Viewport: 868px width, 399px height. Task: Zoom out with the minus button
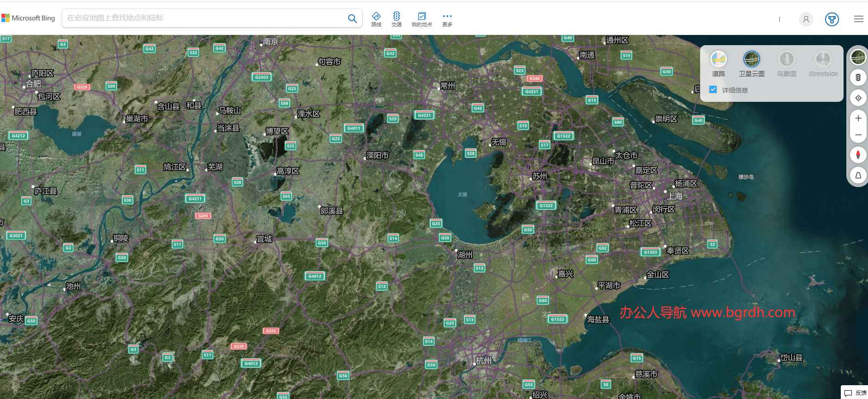coord(858,135)
